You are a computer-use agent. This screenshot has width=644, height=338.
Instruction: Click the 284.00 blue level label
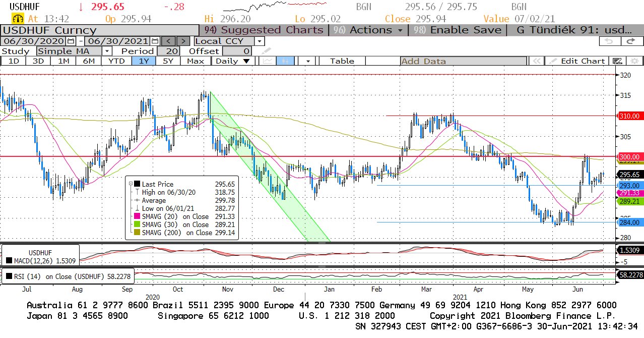pyautogui.click(x=630, y=222)
